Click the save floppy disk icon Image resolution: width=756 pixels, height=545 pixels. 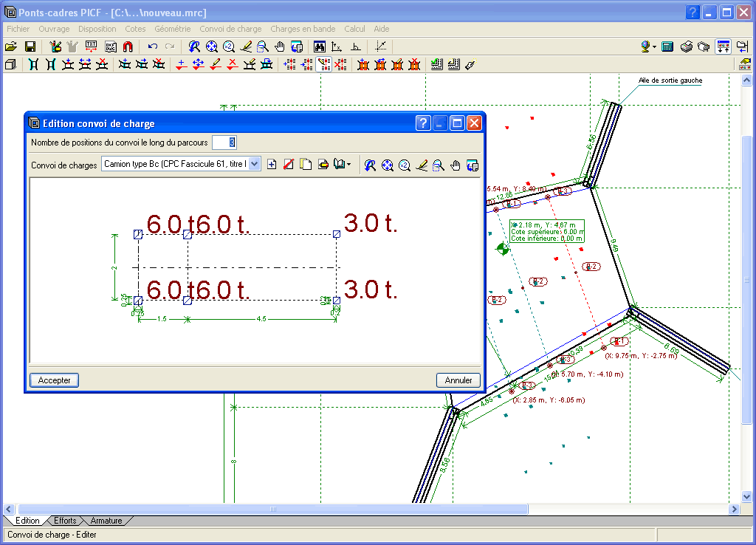pos(30,47)
